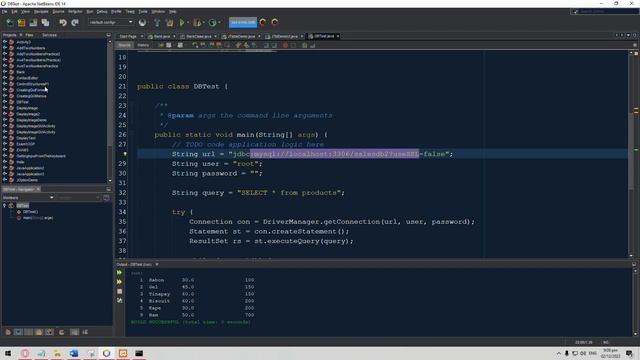Click the globe browser icon in toolbar
This screenshot has height=360, width=640.
point(142,22)
